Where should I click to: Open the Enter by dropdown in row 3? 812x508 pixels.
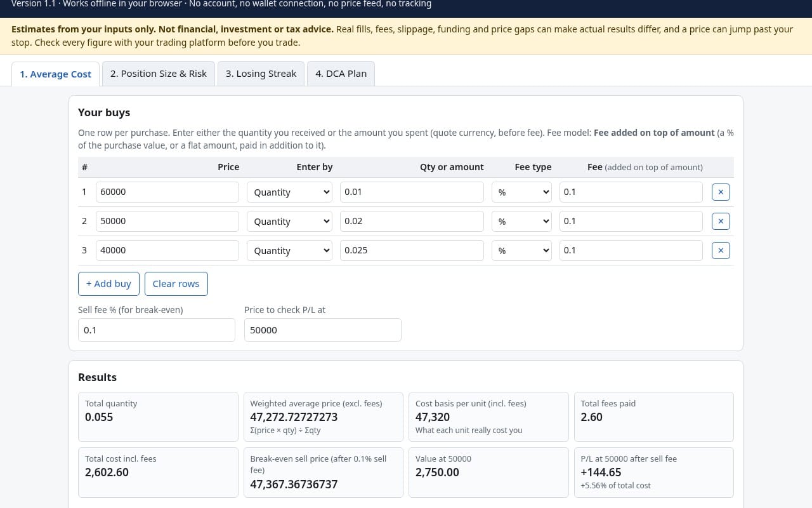pyautogui.click(x=289, y=250)
